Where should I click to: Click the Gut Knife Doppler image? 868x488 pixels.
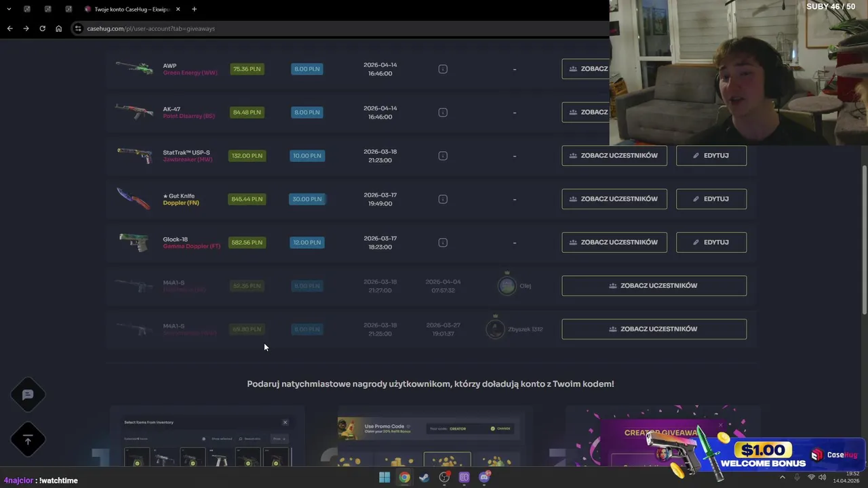[x=134, y=199]
